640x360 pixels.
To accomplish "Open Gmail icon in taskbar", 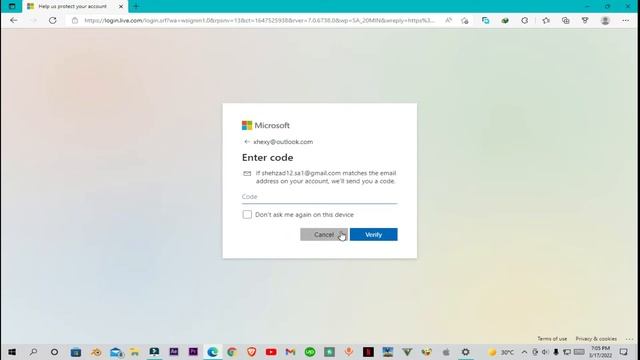I will [290, 352].
